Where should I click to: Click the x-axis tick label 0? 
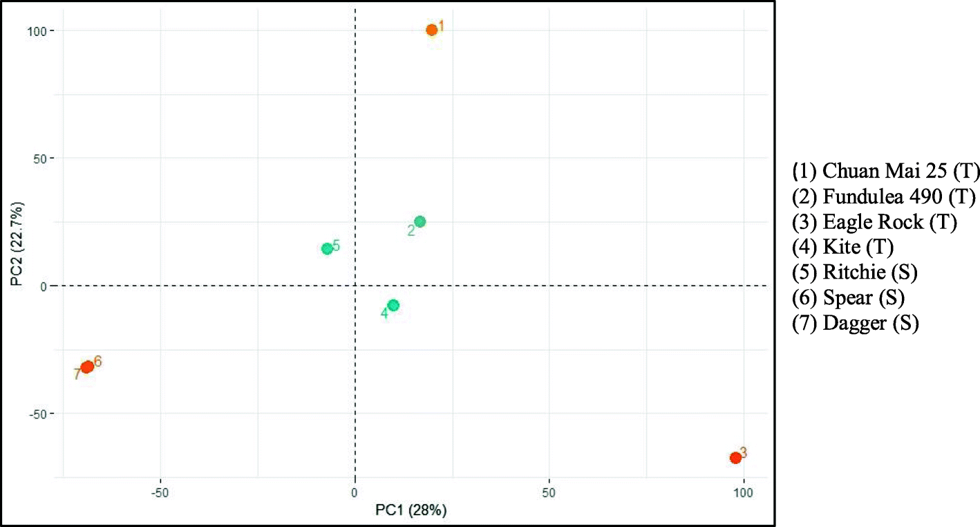point(355,492)
